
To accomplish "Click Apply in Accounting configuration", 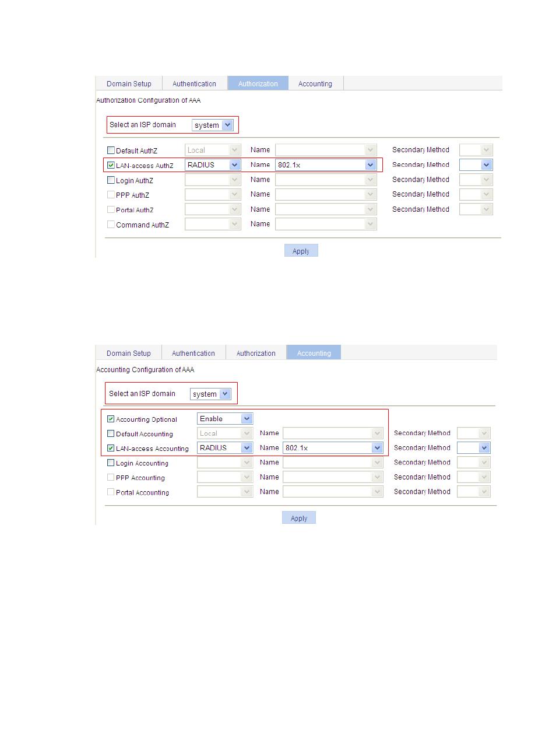I will pyautogui.click(x=298, y=518).
